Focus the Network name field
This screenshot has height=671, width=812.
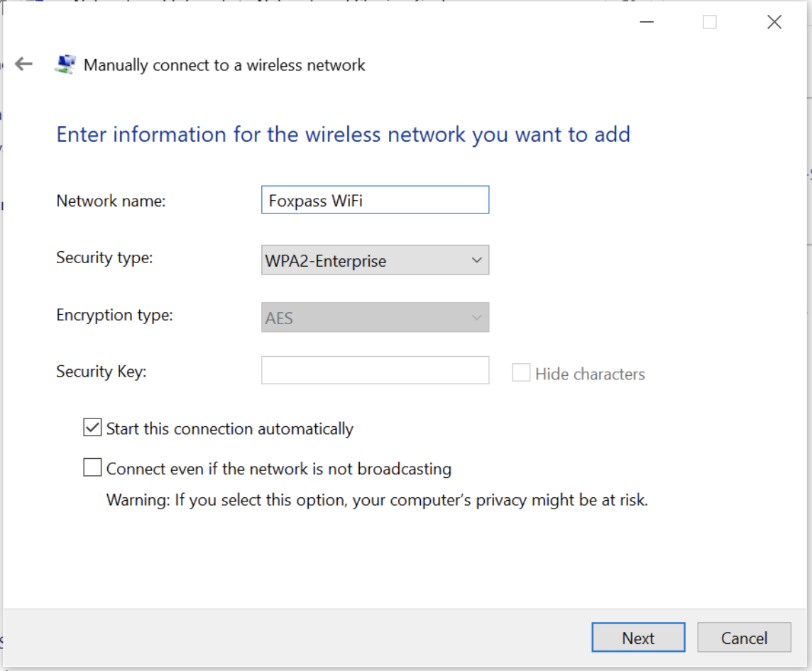click(375, 200)
